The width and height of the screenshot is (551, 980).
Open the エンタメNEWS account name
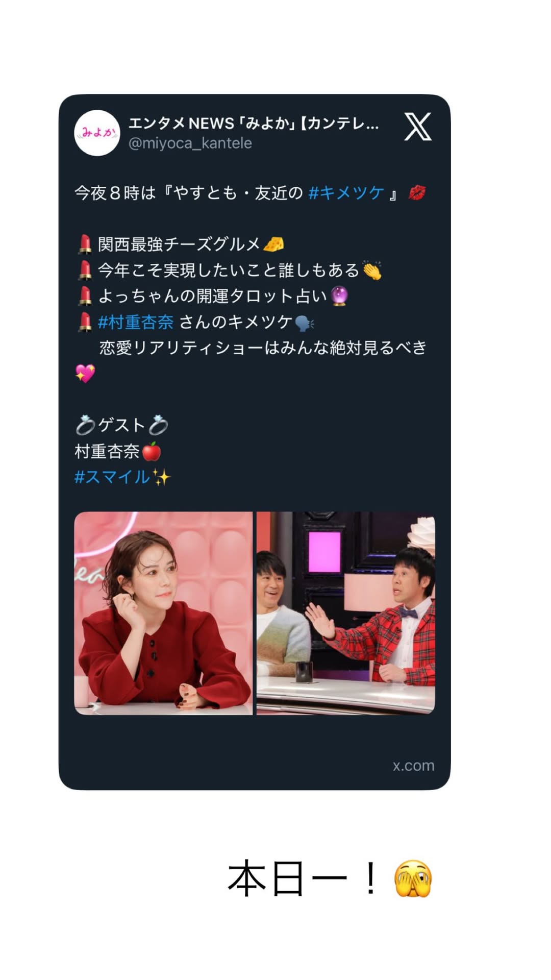(x=254, y=123)
